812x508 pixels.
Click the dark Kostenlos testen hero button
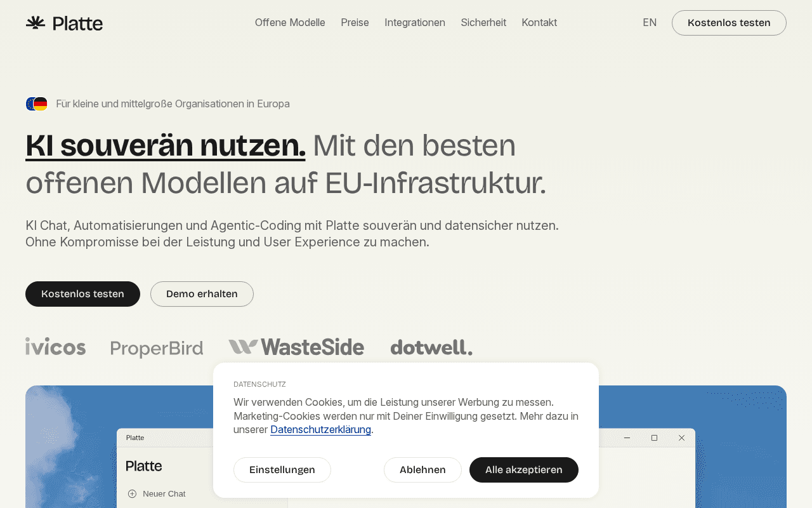click(x=82, y=294)
